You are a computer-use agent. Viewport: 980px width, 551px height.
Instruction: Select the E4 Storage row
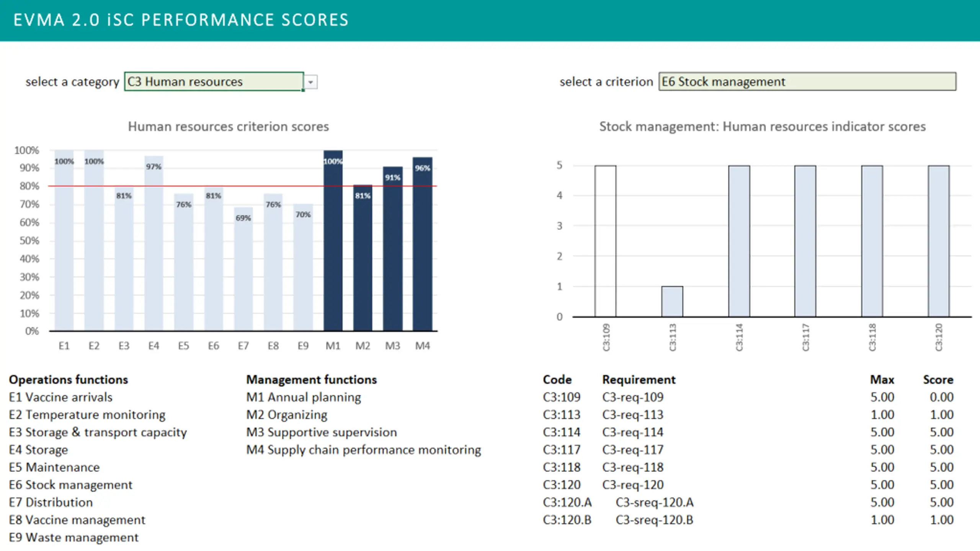coord(38,450)
